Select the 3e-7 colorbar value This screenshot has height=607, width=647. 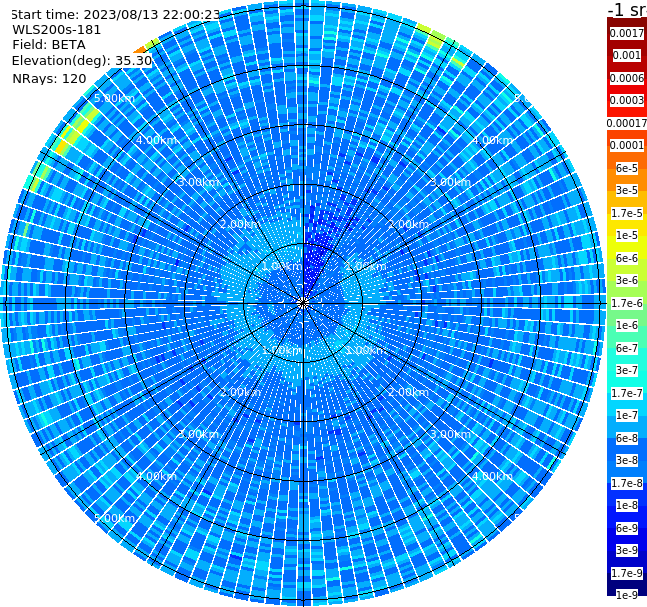click(627, 370)
